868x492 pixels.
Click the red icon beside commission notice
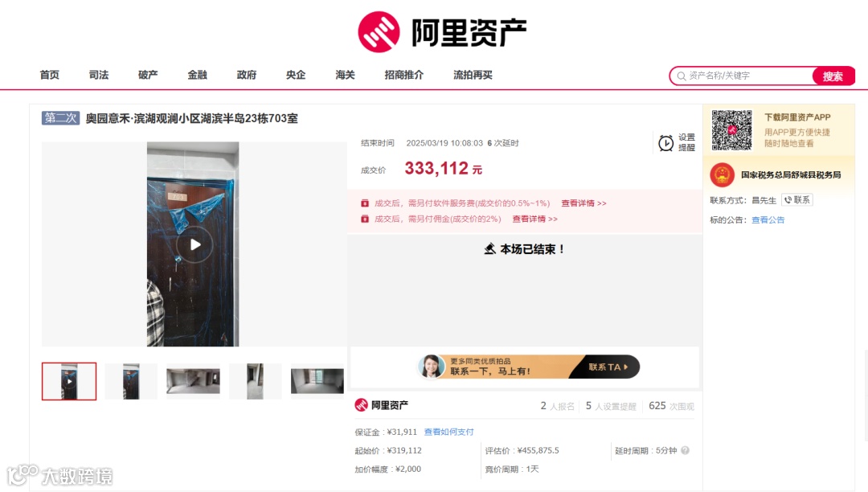tap(365, 219)
